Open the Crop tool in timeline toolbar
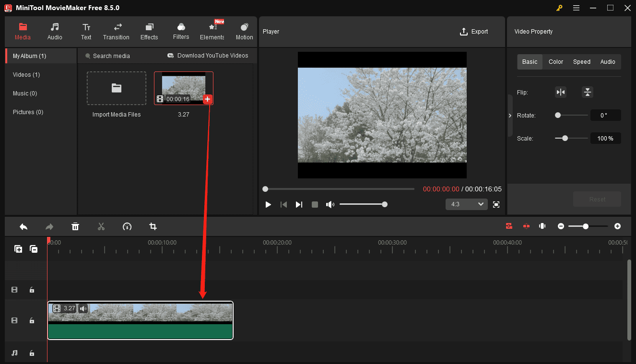Viewport: 636px width, 364px height. click(153, 226)
